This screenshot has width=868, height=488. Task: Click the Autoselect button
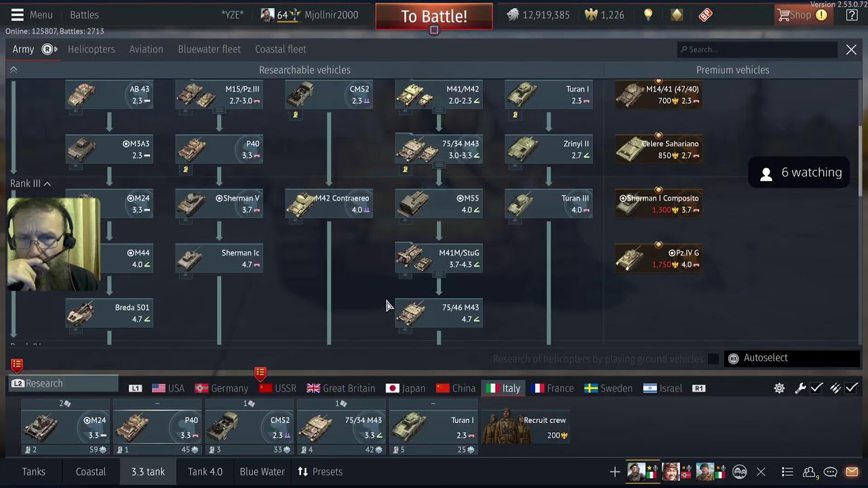(x=792, y=358)
